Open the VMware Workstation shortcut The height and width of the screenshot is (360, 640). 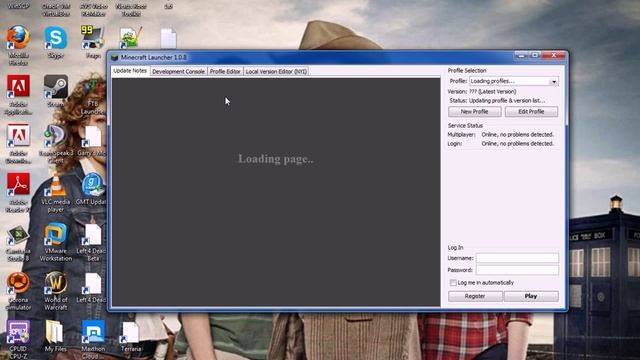pyautogui.click(x=56, y=235)
